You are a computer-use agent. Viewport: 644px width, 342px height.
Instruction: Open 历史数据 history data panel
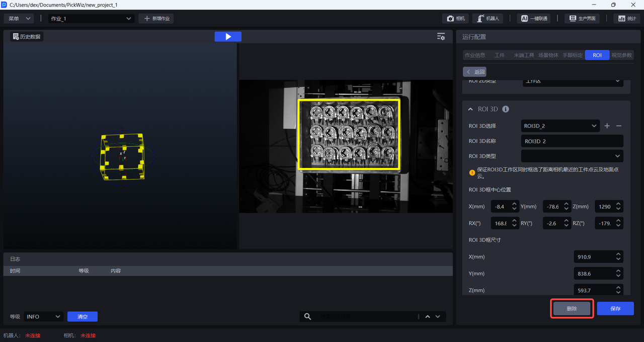[27, 37]
